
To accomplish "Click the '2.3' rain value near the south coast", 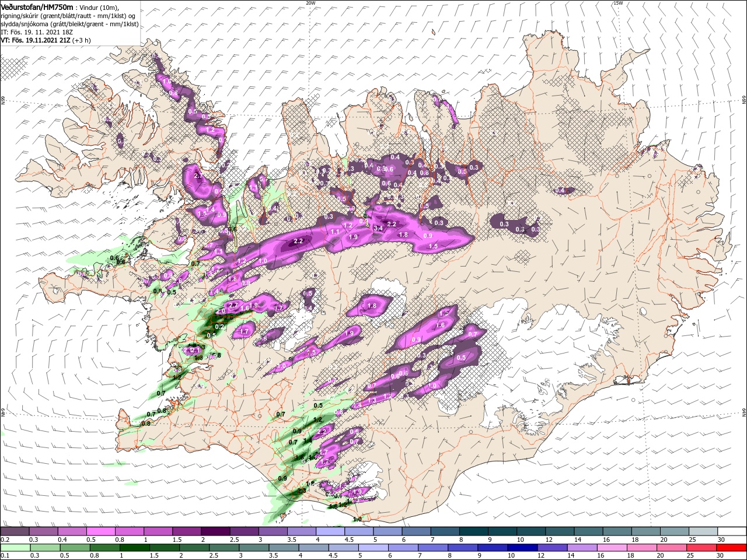I will (302, 491).
